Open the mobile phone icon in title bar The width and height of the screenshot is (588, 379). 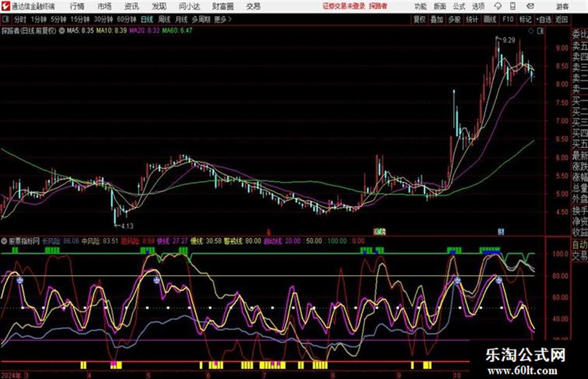512,6
